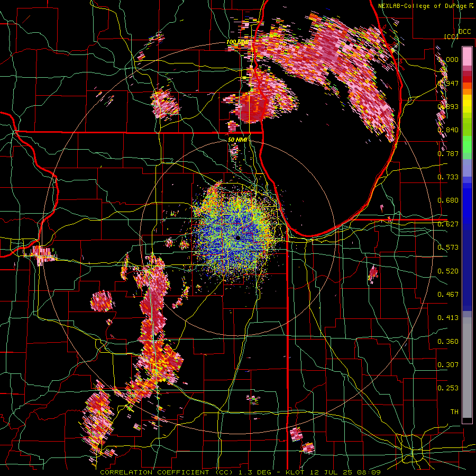476x476 pixels.
Task: Select the 1.000 legend value
Action: (448, 59)
